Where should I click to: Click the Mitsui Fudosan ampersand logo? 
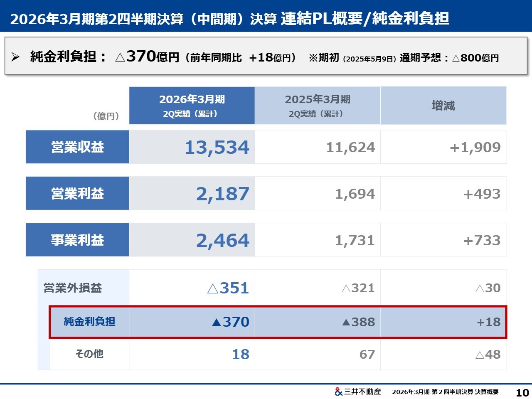click(338, 392)
